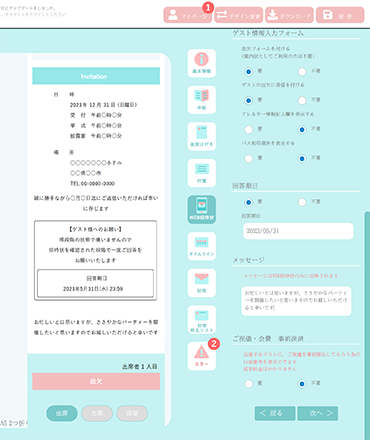Select 要 for ご祝儀・会費 事前決済
Viewport: 370px width, 440px height.
tap(248, 384)
